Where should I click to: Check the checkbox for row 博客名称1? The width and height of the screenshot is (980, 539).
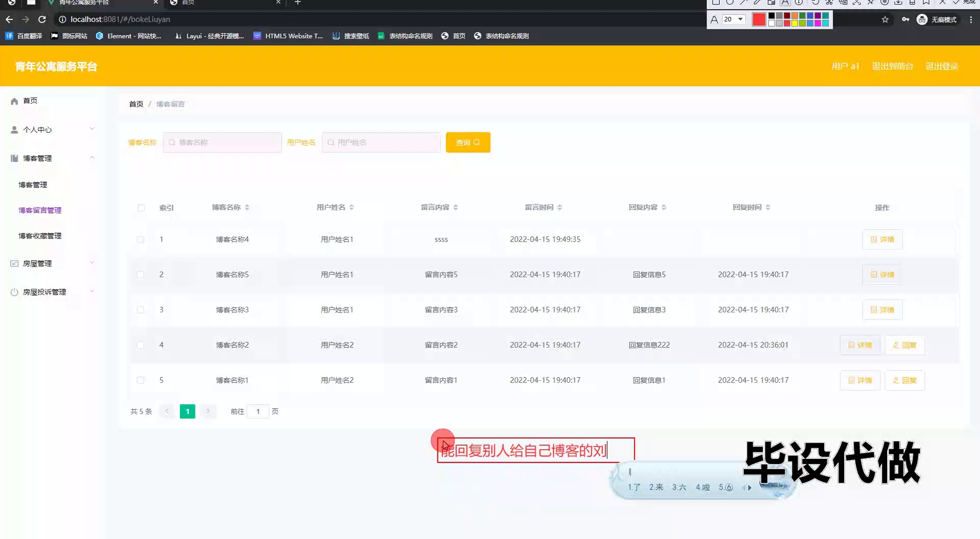tap(140, 380)
